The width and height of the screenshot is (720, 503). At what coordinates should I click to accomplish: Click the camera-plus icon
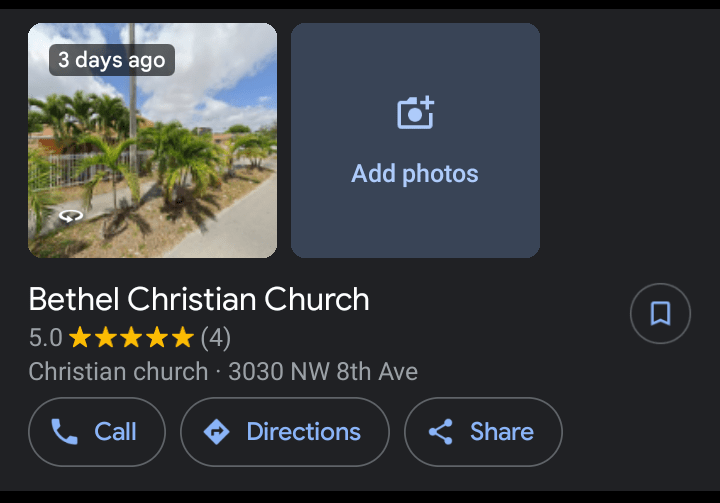[415, 113]
